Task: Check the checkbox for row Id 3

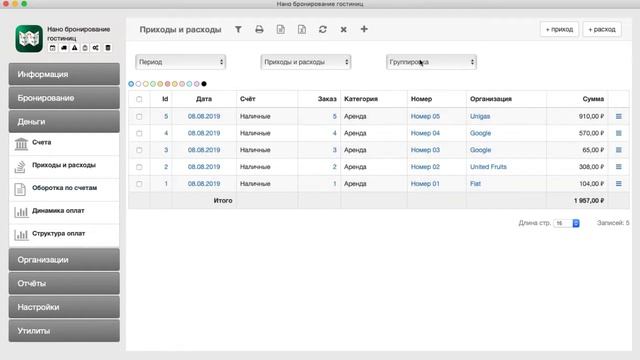Action: click(x=139, y=150)
